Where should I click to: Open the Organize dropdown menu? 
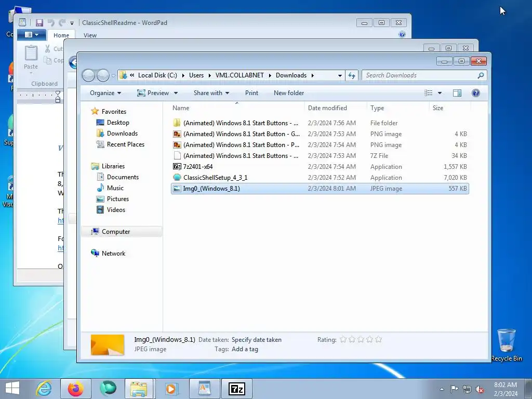click(x=105, y=93)
